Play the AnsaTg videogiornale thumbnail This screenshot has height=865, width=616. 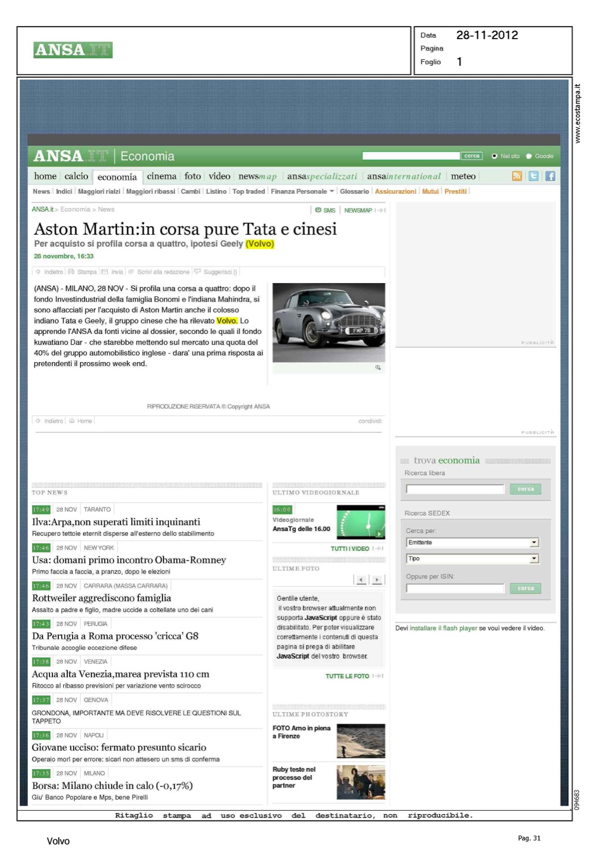pyautogui.click(x=361, y=521)
